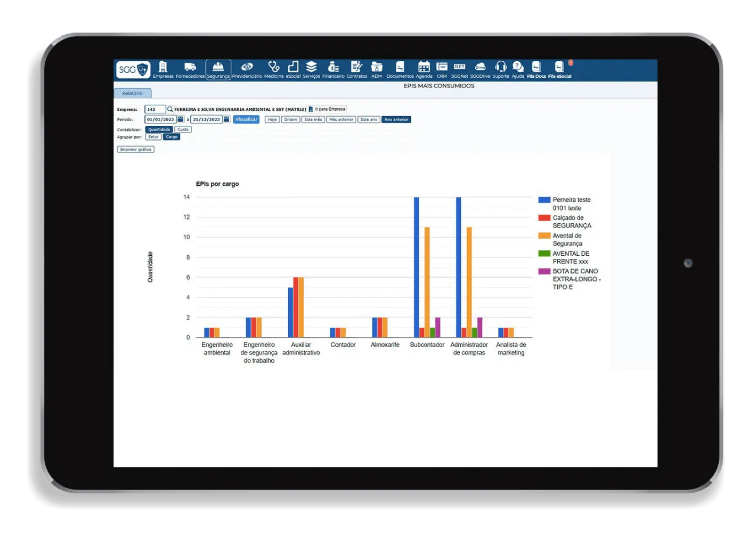Click the start date field 01/01/2023
Viewport: 756px width, 535px height.
coord(160,119)
